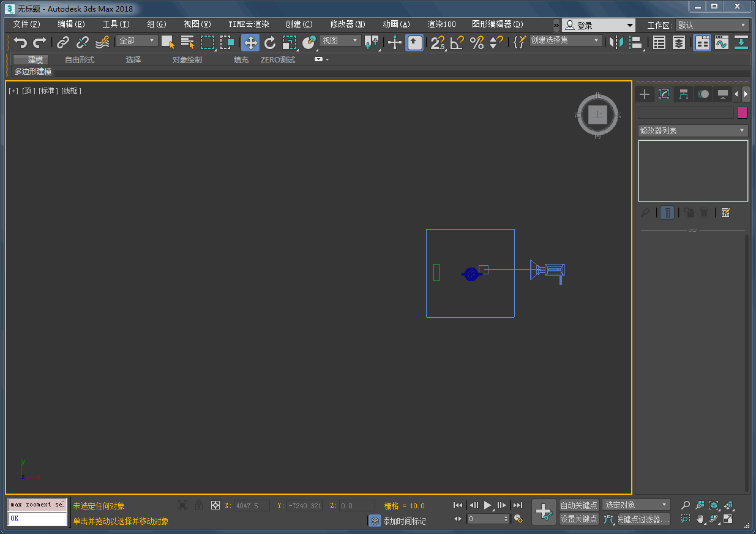Toggle keyboard shortcut override button
The height and width of the screenshot is (534, 756).
(x=414, y=42)
